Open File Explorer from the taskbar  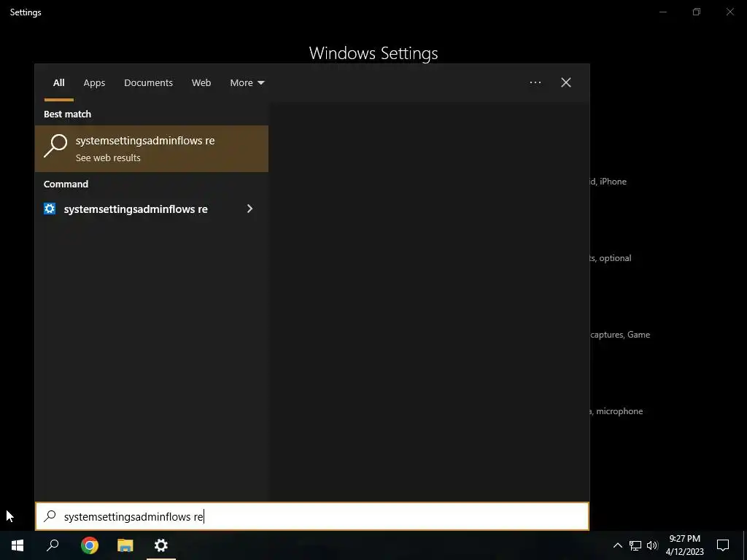point(125,545)
